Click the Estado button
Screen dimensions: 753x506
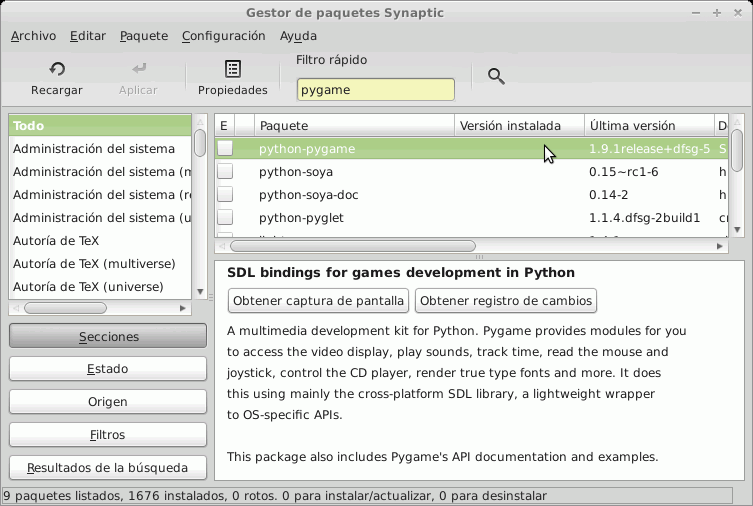click(108, 369)
